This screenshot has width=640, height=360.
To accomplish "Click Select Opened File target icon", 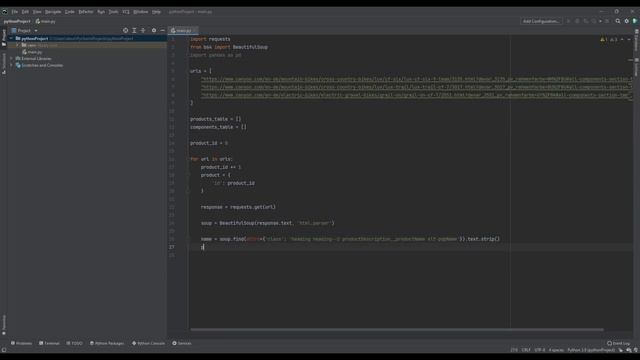I will coord(125,31).
